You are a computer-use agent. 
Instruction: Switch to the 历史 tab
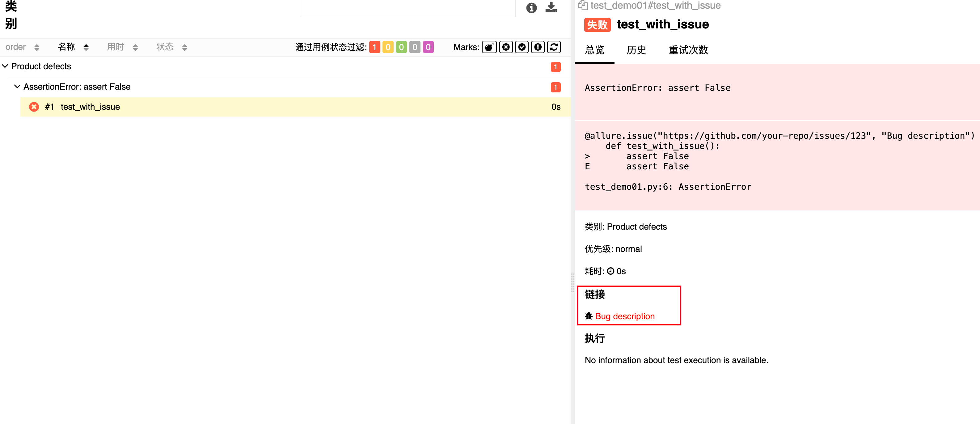tap(636, 50)
